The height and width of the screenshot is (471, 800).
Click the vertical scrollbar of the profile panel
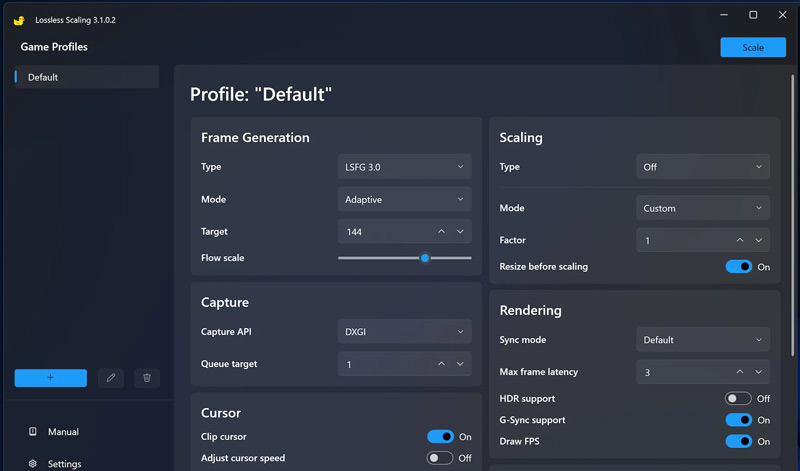792,214
